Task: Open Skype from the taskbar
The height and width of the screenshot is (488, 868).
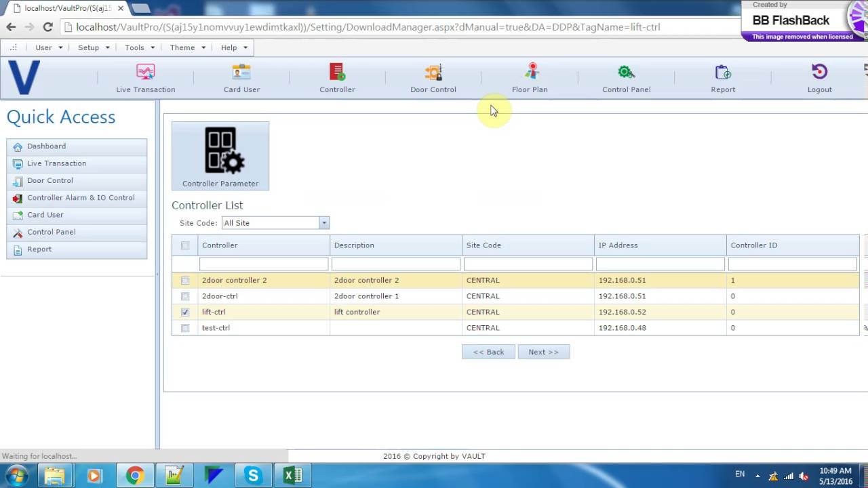Action: 254,476
